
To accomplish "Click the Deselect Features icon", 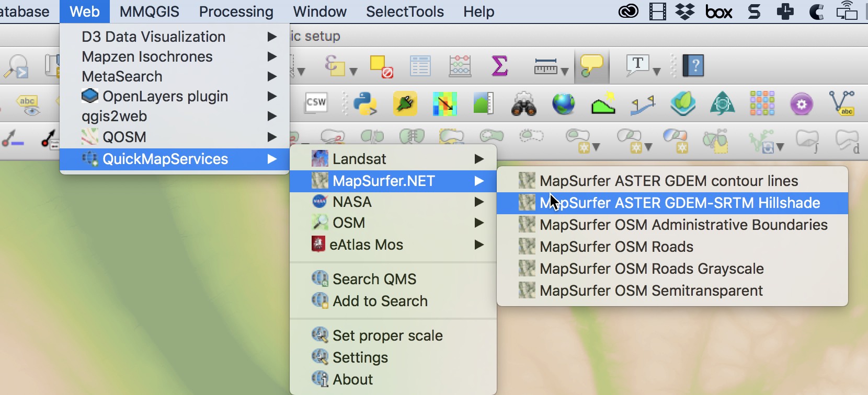I will coord(381,66).
